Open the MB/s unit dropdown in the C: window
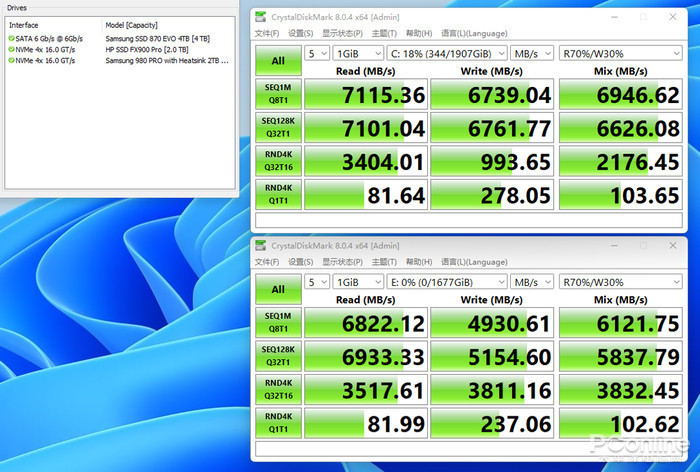700x472 pixels. (531, 53)
